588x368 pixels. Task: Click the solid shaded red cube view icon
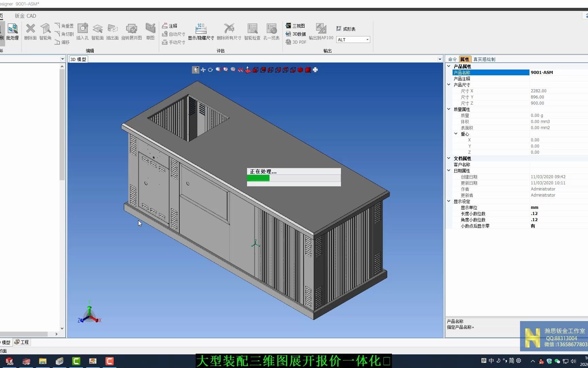point(300,70)
